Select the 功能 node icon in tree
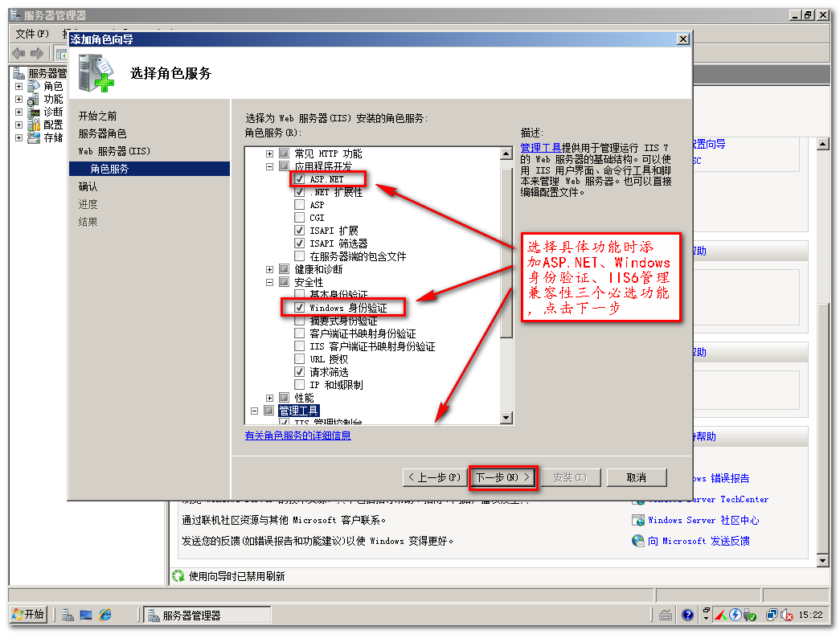 point(34,99)
